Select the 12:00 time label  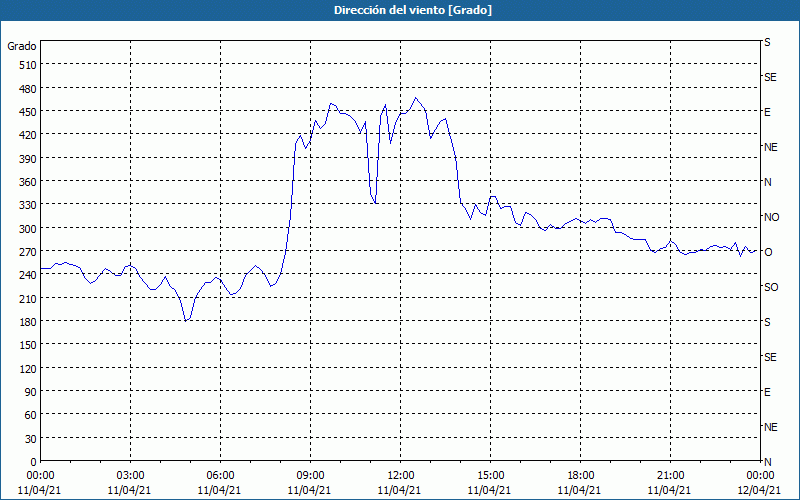tap(401, 476)
